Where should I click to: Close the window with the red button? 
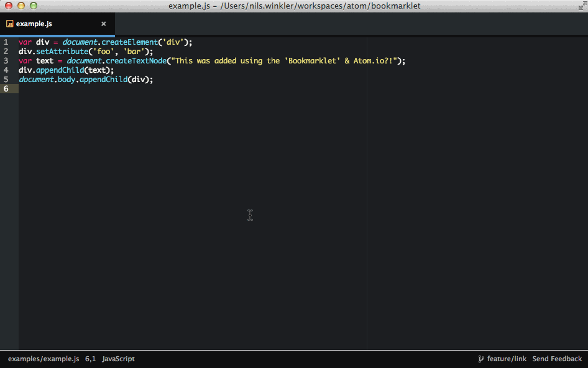(x=9, y=6)
